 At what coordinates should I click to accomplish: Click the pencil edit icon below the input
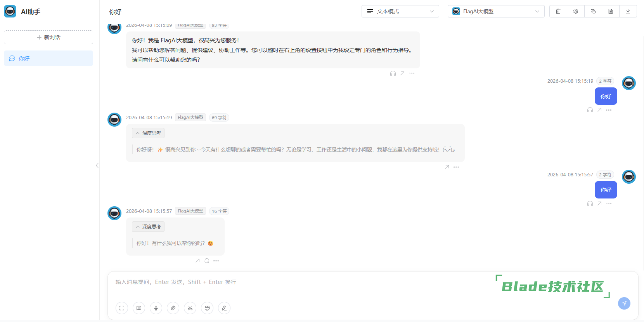pyautogui.click(x=224, y=308)
